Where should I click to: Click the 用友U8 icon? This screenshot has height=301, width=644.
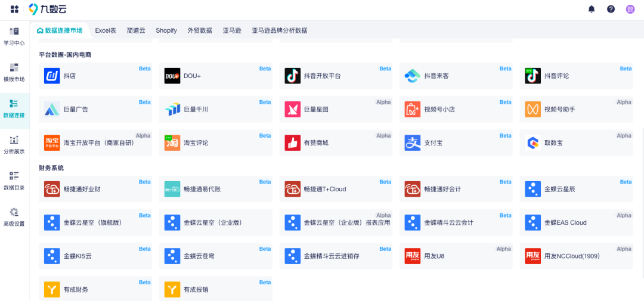[x=413, y=256]
